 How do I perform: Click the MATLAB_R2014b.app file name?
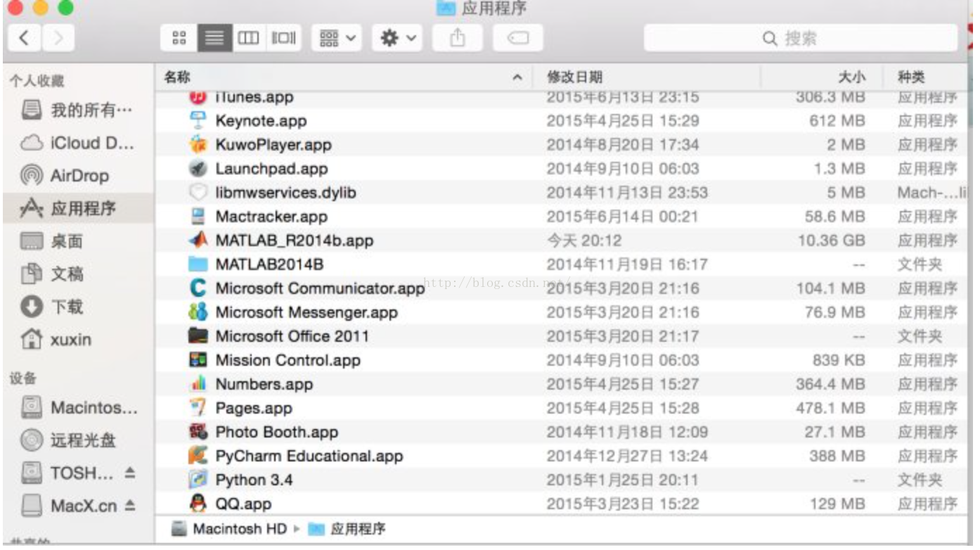pyautogui.click(x=294, y=241)
